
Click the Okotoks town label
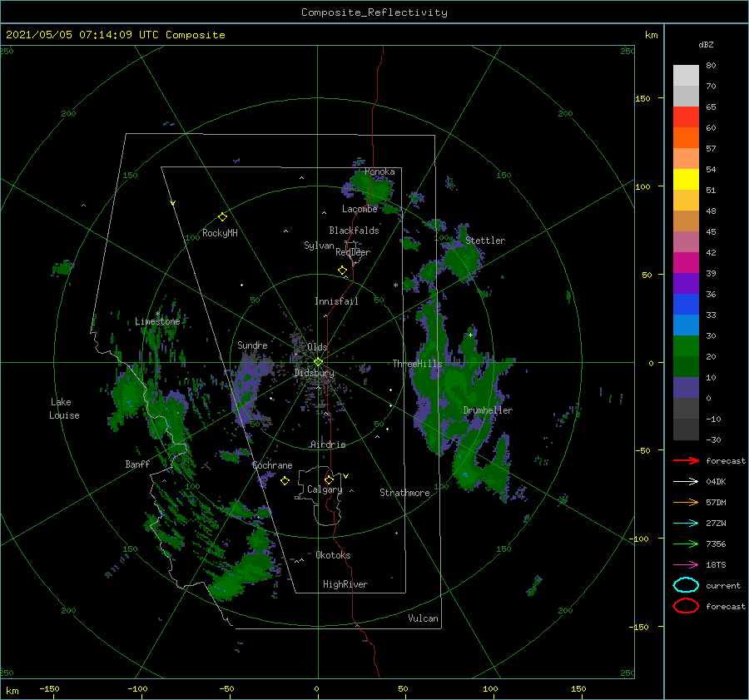click(333, 555)
